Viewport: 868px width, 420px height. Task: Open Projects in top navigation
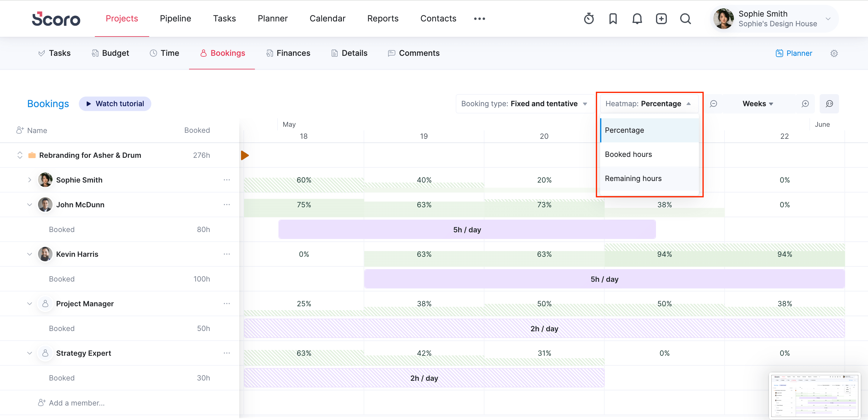click(122, 18)
